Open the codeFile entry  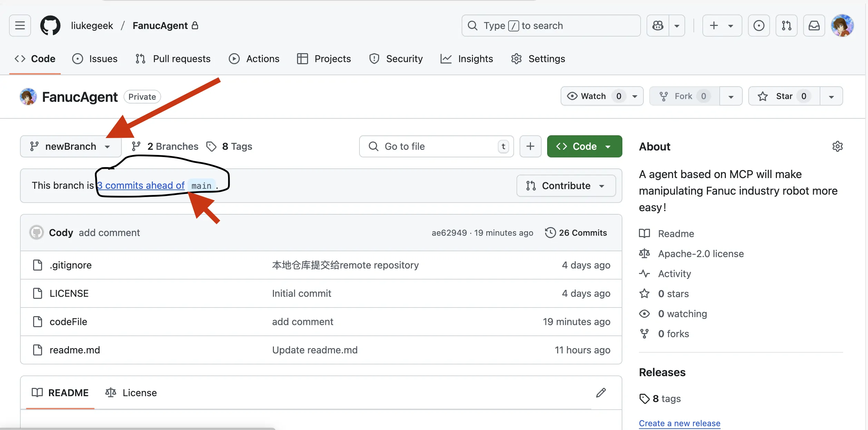[x=68, y=322]
